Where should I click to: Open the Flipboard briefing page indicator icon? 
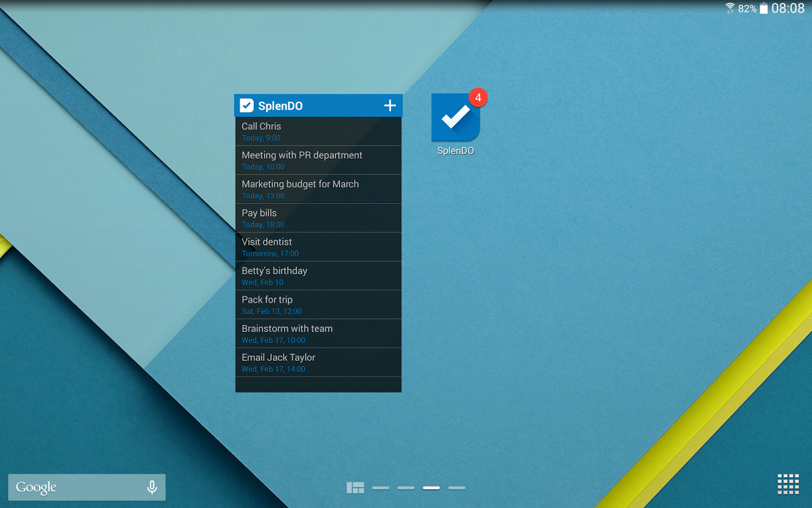click(355, 488)
